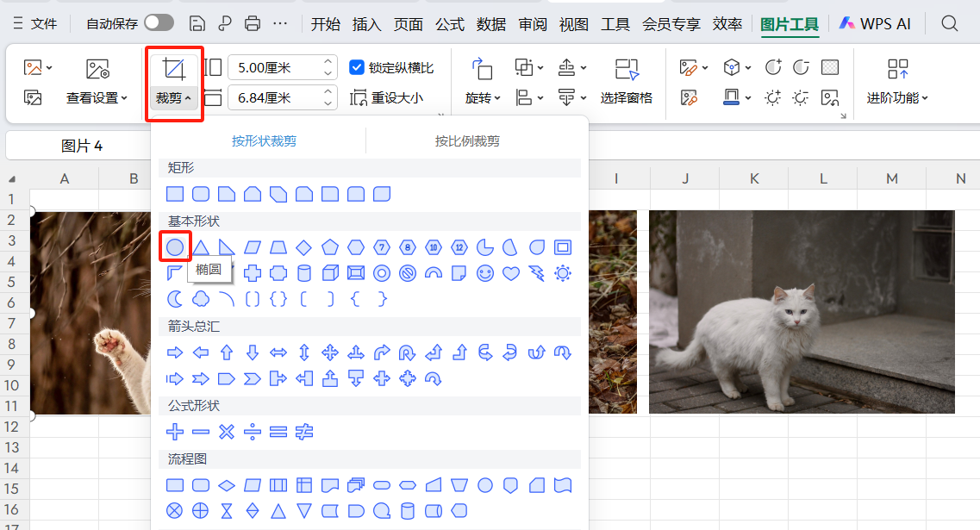Open the 插入 ribbon tab

click(366, 24)
